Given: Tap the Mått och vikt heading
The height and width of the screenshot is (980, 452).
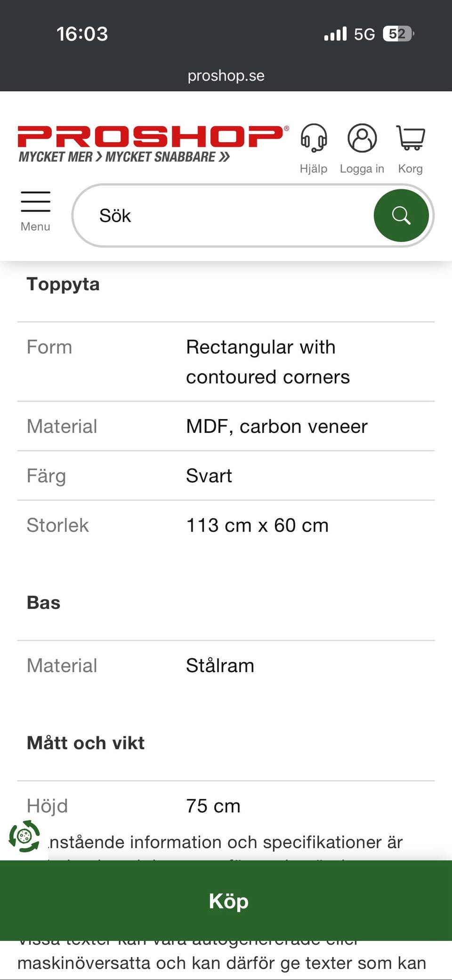Looking at the screenshot, I should click(x=86, y=743).
